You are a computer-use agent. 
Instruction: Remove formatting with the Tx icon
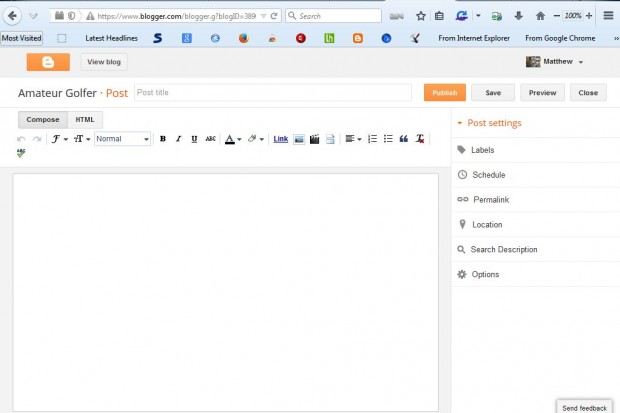(x=420, y=139)
